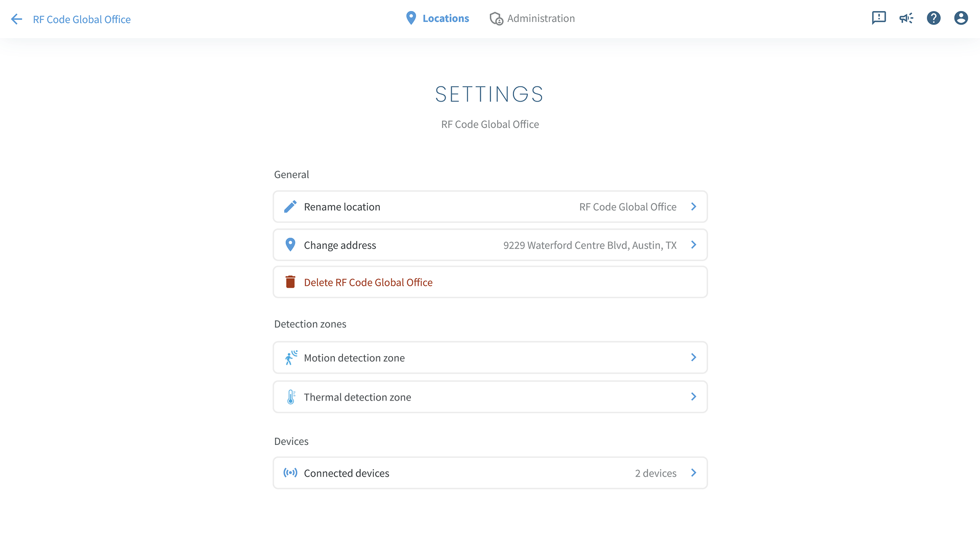
Task: Click Delete RF Code Global Office
Action: [x=368, y=282]
